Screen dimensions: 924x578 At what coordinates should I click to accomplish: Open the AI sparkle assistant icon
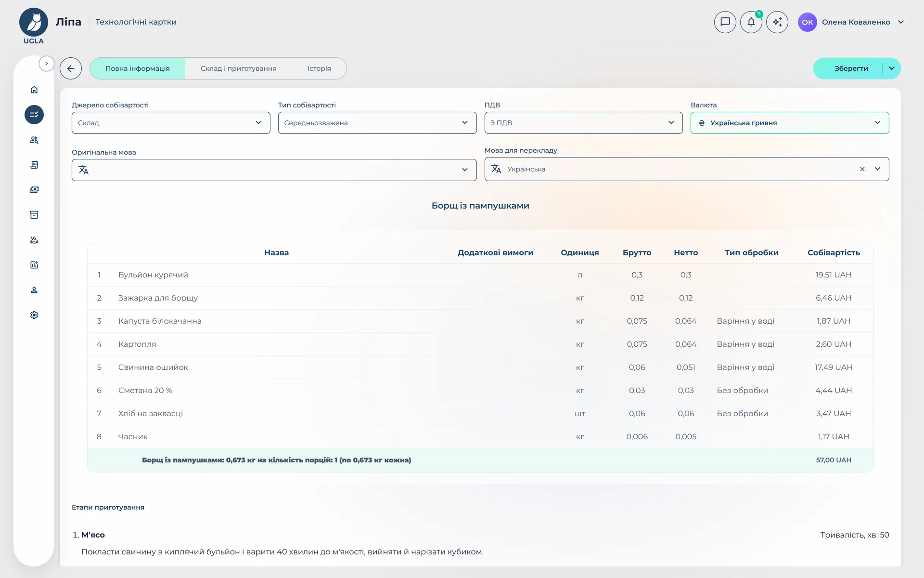click(777, 22)
